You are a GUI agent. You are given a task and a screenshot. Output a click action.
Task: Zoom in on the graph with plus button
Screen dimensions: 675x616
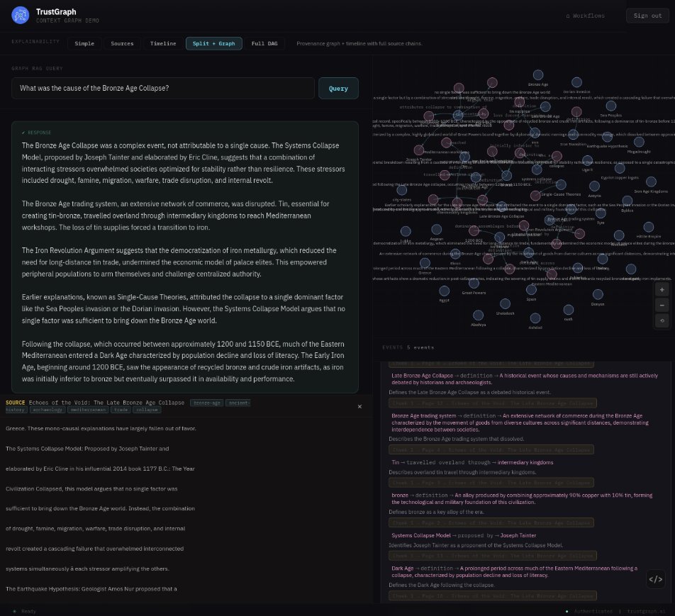[x=662, y=290]
